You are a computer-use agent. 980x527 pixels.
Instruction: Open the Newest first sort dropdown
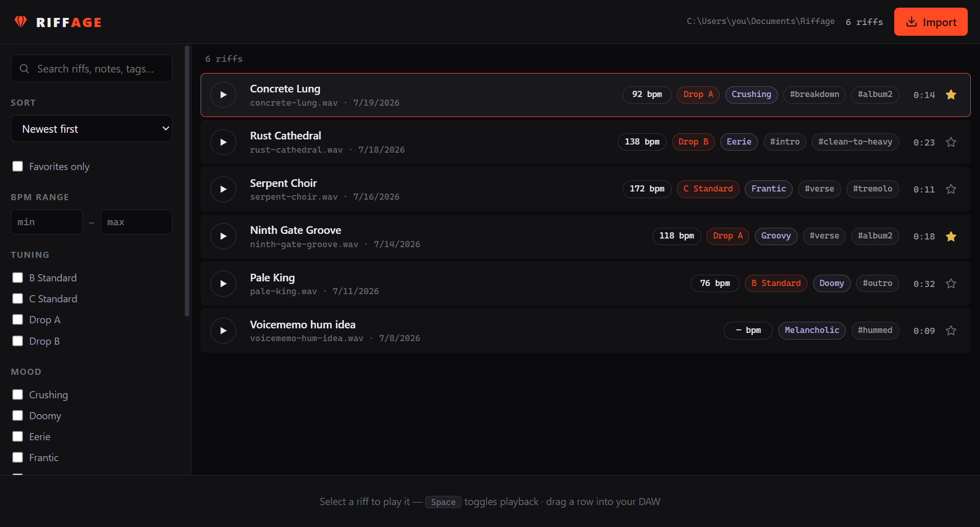(91, 129)
